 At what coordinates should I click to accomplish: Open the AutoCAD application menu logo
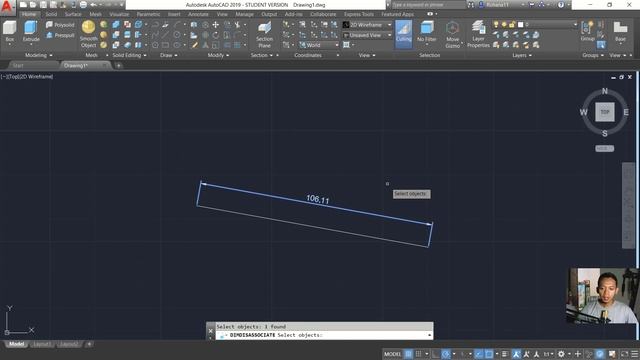[7, 7]
